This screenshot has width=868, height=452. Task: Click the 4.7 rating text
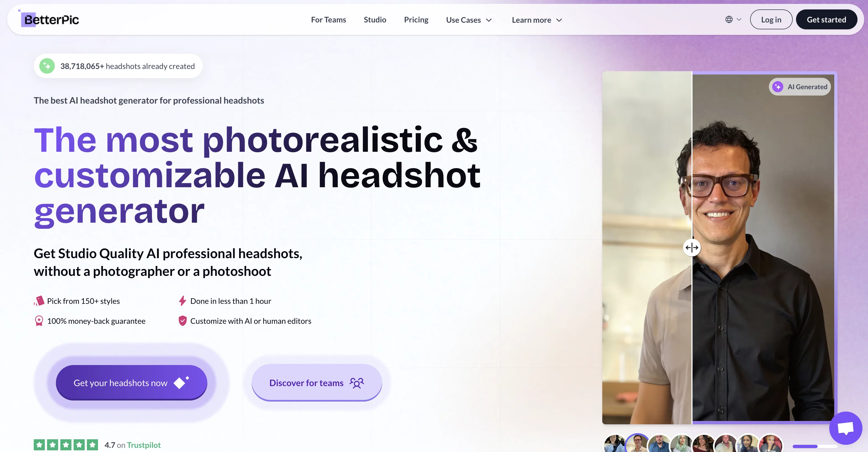click(x=110, y=445)
